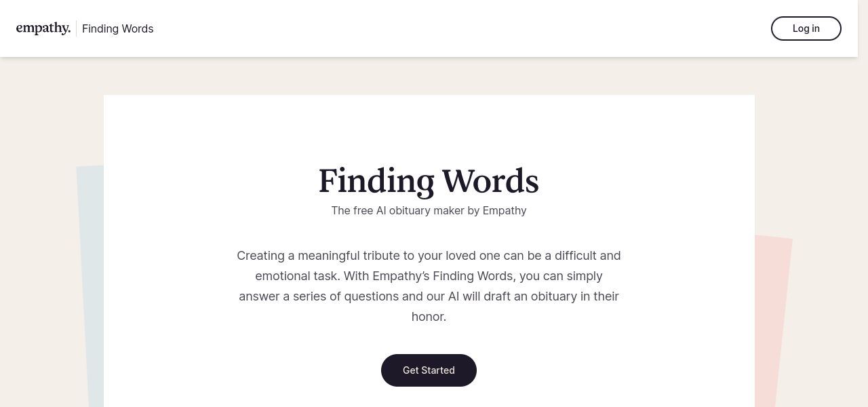This screenshot has width=868, height=407.
Task: Click the thin divider after the empathy logo
Action: (x=76, y=28)
